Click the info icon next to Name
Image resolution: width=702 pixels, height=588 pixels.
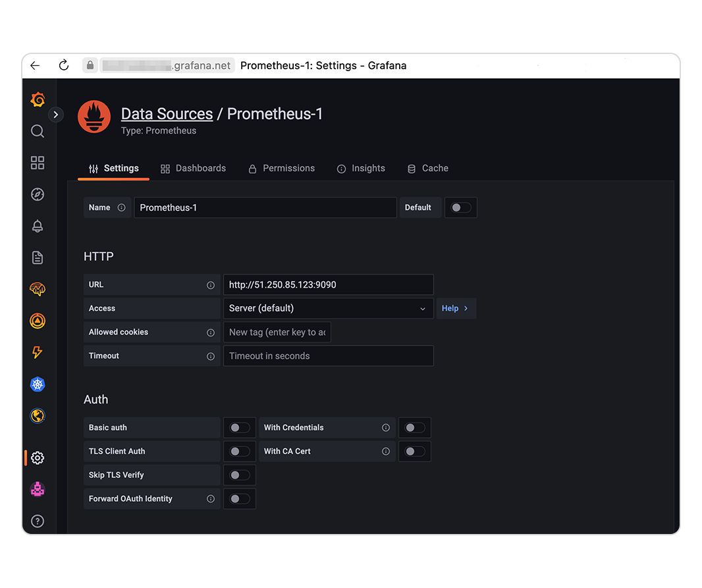[x=121, y=207]
